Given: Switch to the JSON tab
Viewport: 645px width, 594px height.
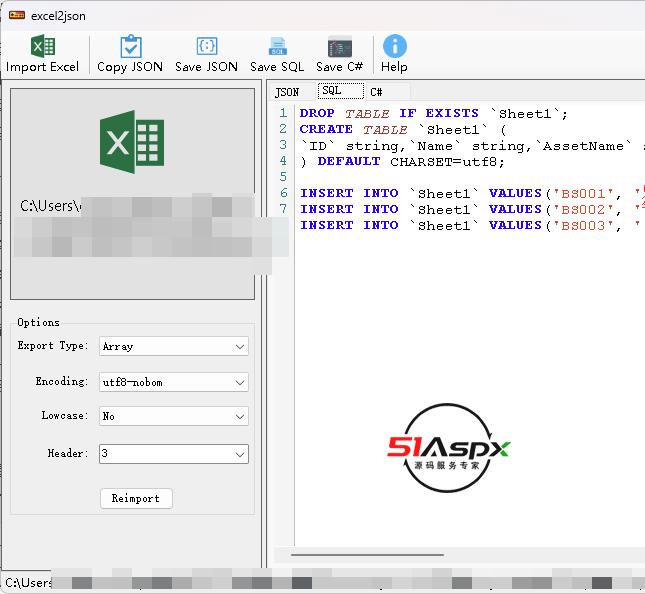Looking at the screenshot, I should coord(287,92).
